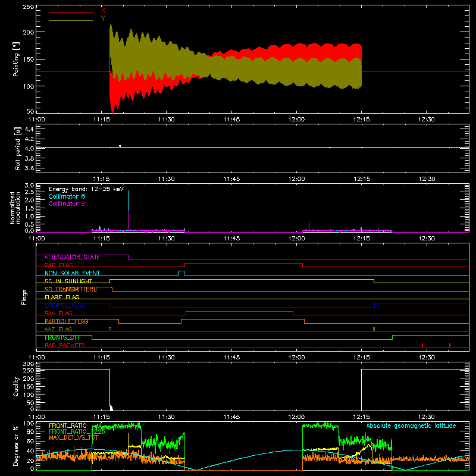
Task: Click 11:15 label under Quality plot
Action: click(x=101, y=417)
